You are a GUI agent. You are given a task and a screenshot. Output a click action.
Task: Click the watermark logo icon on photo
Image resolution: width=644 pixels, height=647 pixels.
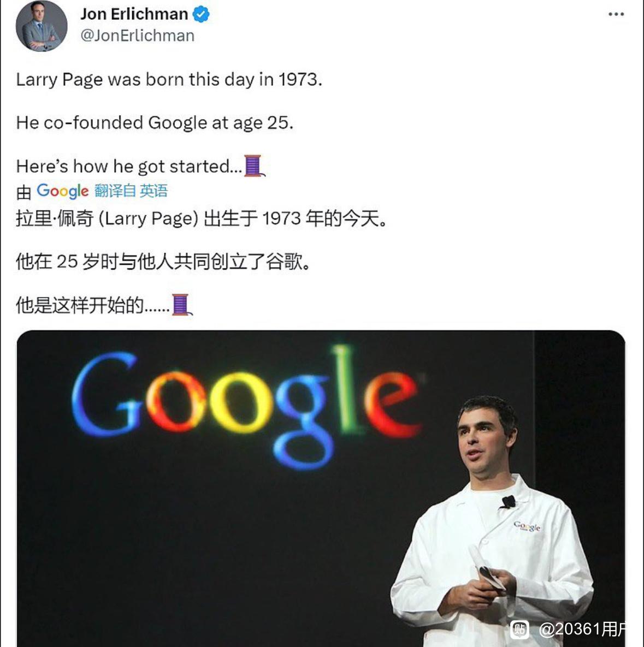point(519,630)
